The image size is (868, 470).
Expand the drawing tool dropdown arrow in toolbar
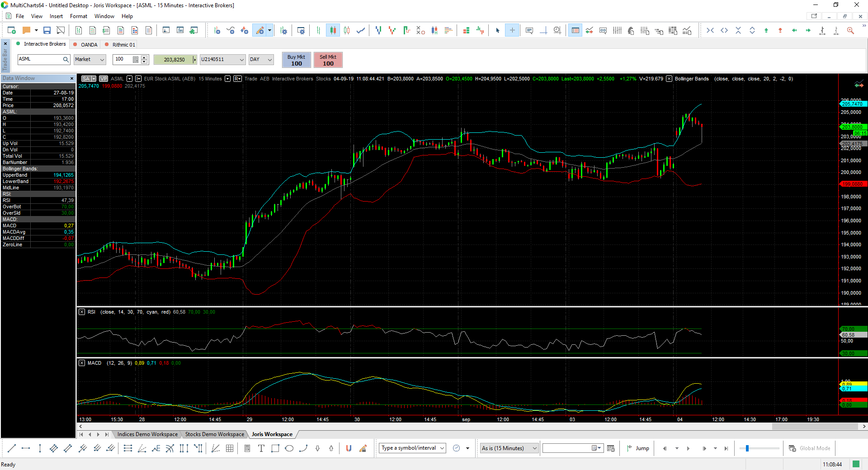pos(269,30)
